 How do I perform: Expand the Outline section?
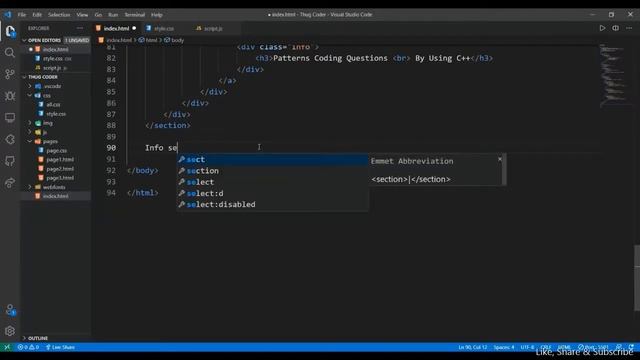pos(24,338)
